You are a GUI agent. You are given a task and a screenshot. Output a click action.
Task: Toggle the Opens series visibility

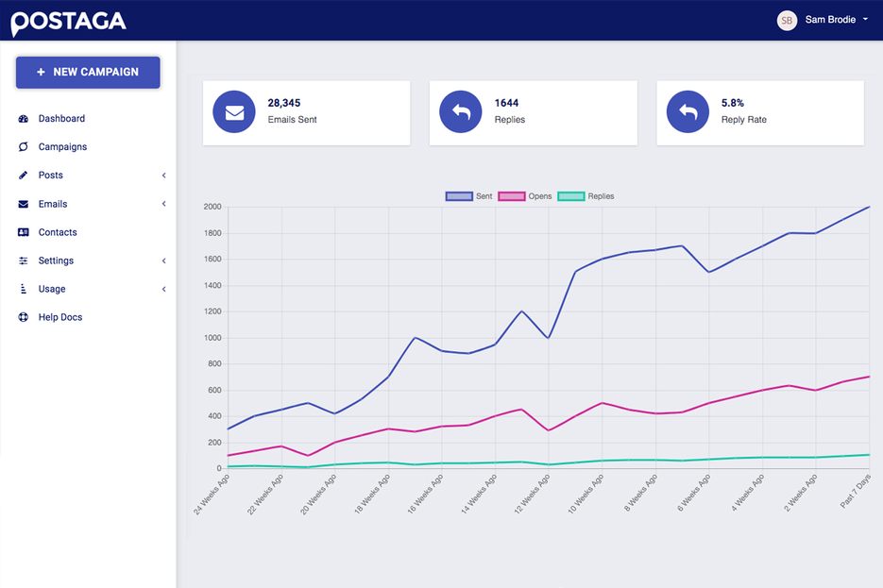(x=525, y=195)
